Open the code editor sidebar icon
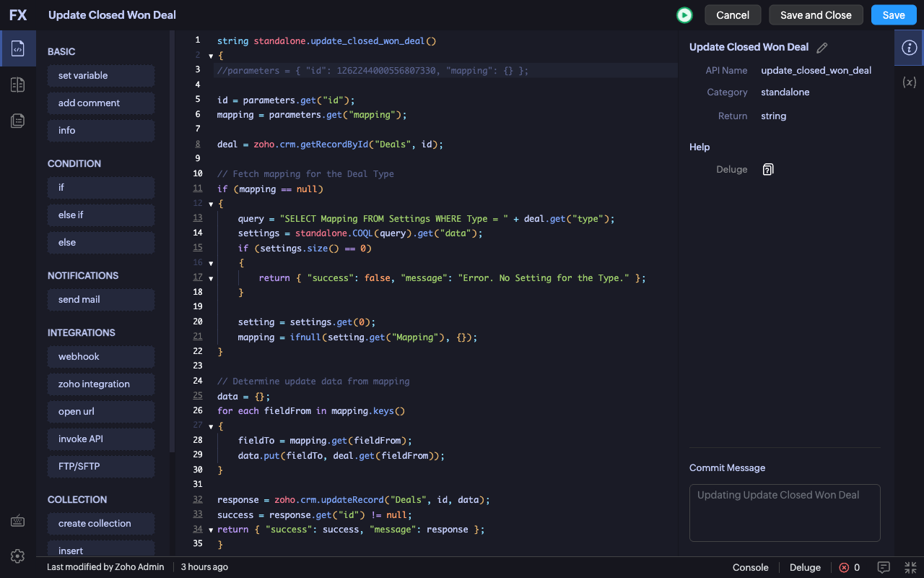The image size is (924, 578). point(18,48)
